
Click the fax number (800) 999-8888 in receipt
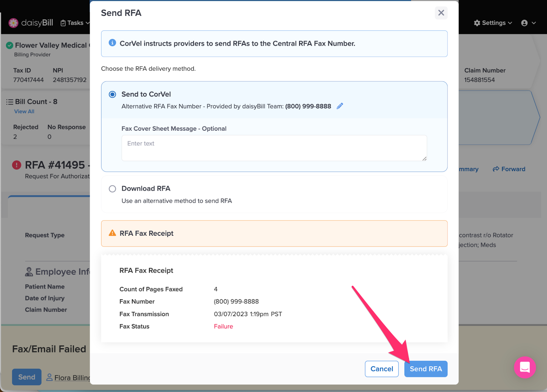click(236, 301)
